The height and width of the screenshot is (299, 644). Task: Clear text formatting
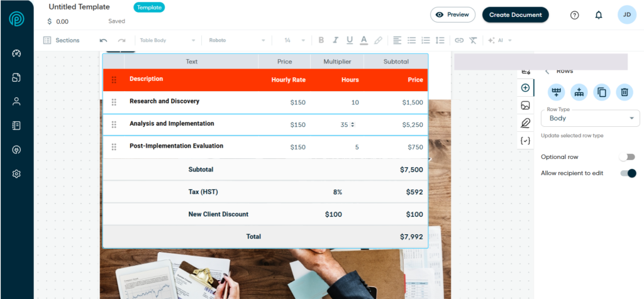point(473,40)
